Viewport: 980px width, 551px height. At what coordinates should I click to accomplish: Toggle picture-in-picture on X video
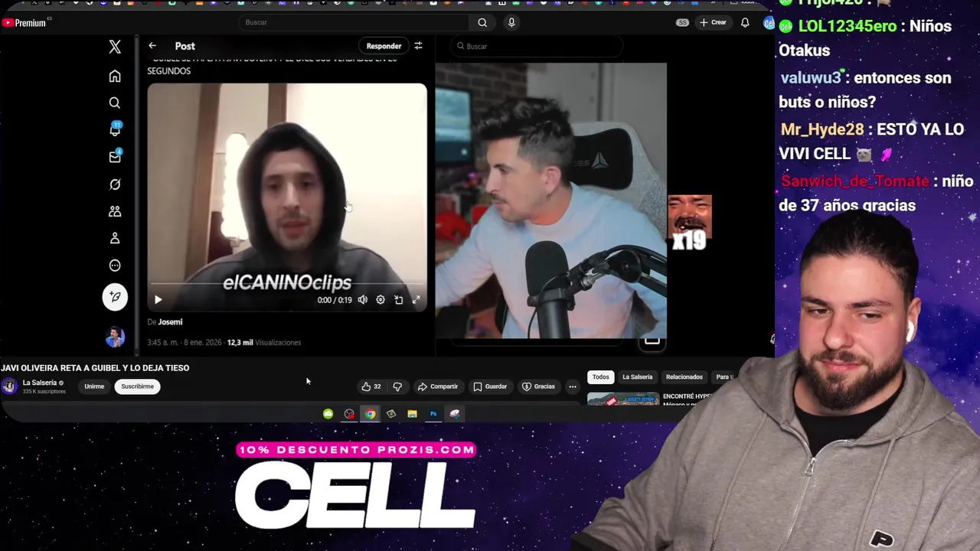pos(398,300)
